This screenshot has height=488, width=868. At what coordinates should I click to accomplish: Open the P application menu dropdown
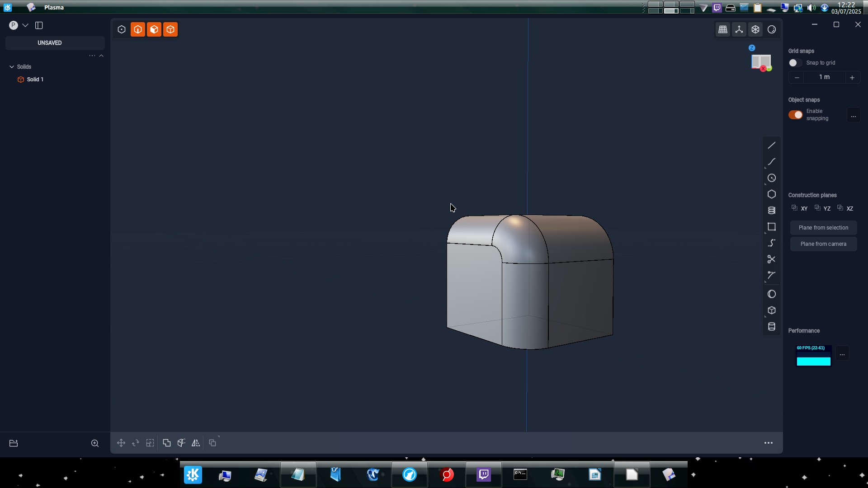(x=19, y=25)
